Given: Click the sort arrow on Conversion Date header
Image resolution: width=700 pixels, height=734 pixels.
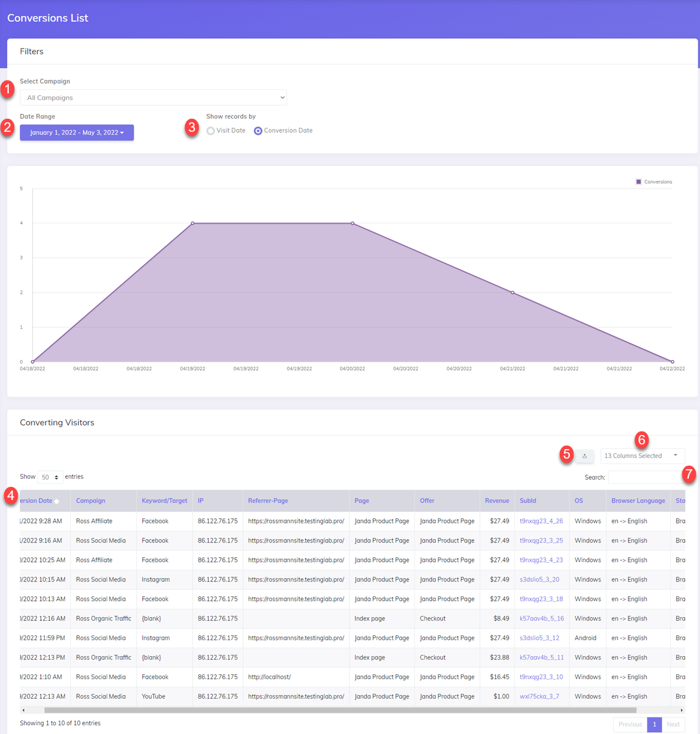Looking at the screenshot, I should click(x=57, y=501).
